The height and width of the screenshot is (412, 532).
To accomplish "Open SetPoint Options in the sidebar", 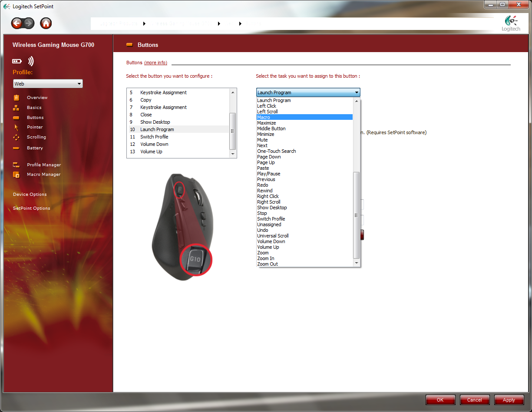I will [32, 208].
